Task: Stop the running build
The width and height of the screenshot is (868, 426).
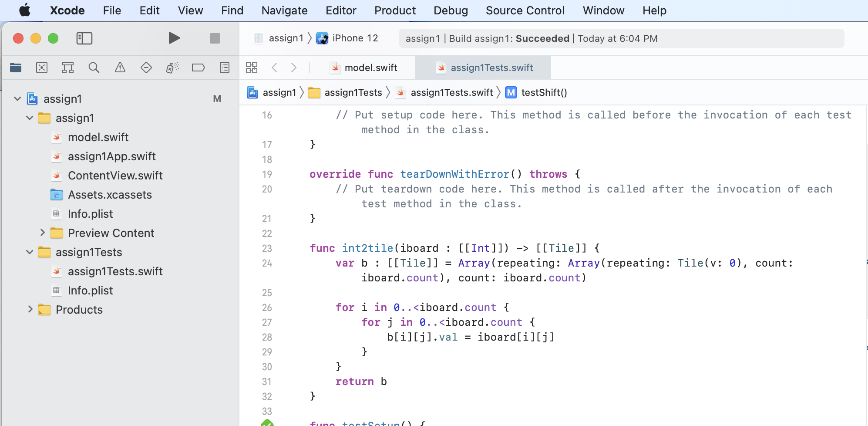Action: click(x=215, y=38)
